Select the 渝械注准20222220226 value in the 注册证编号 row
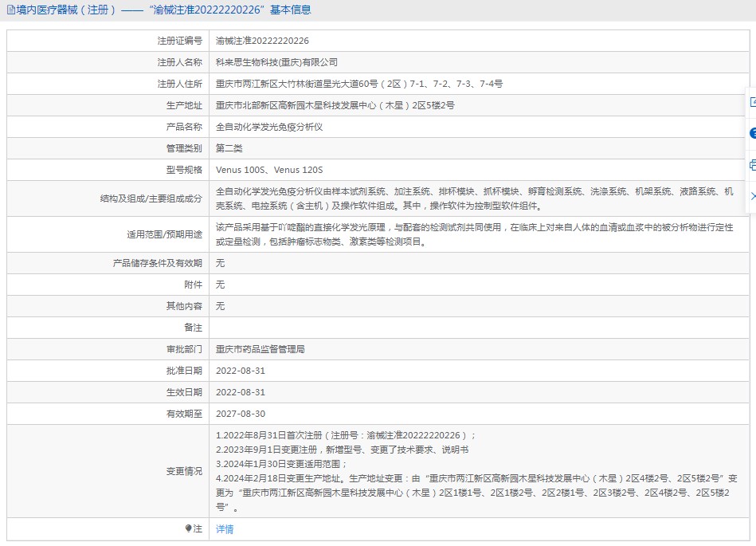Image resolution: width=756 pixels, height=546 pixels. tap(262, 41)
